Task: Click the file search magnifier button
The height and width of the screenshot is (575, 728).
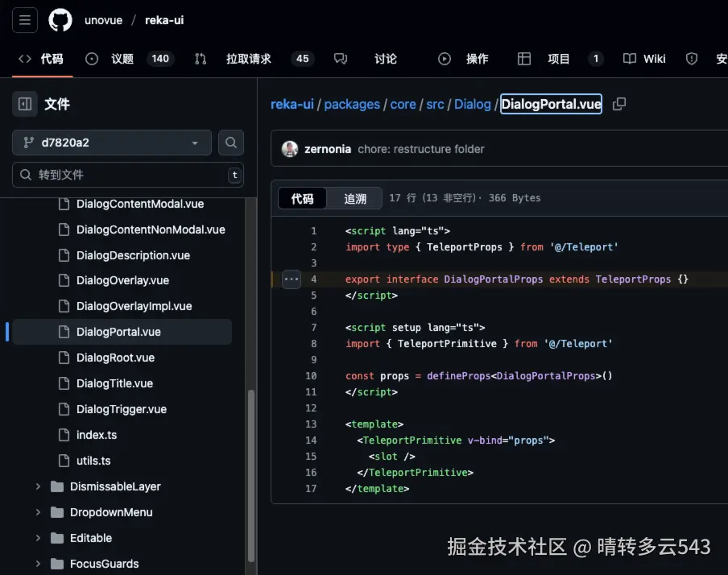Action: (x=231, y=143)
